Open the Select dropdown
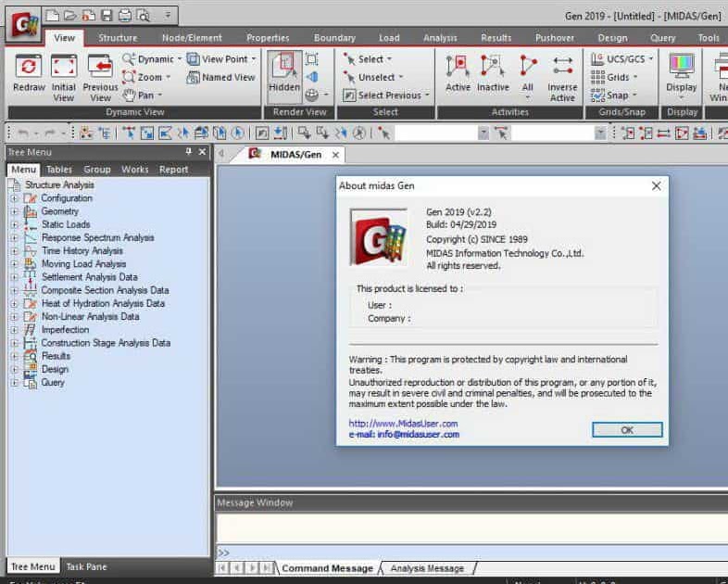 pos(390,59)
